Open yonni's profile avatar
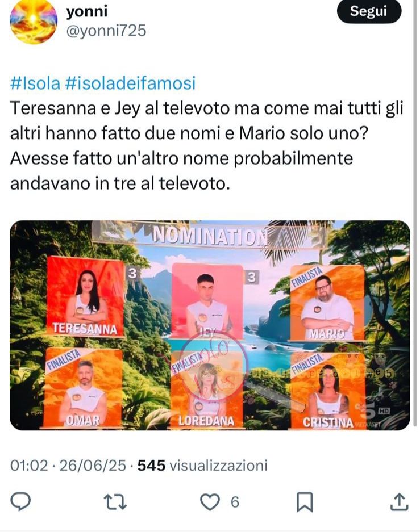The image size is (420, 532). tap(34, 22)
